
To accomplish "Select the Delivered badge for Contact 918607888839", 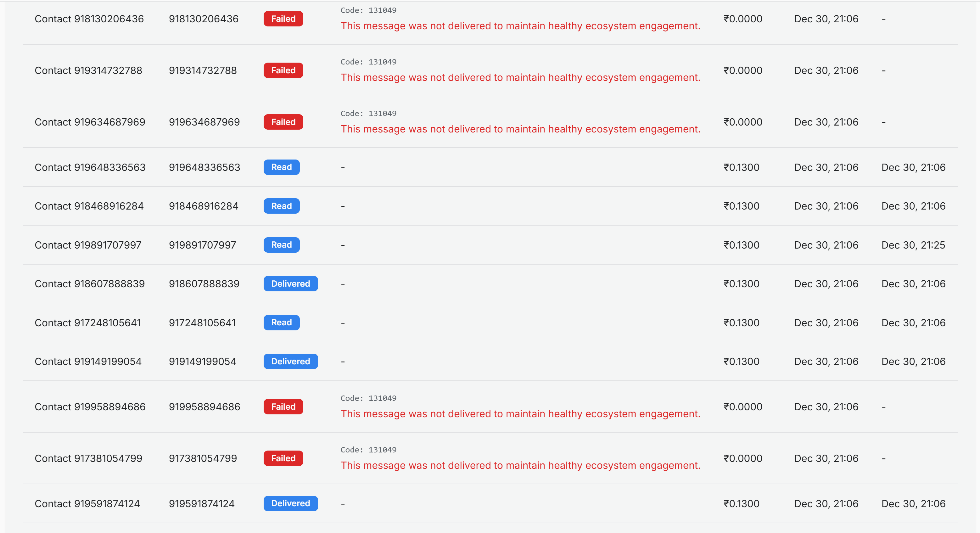I will [290, 283].
